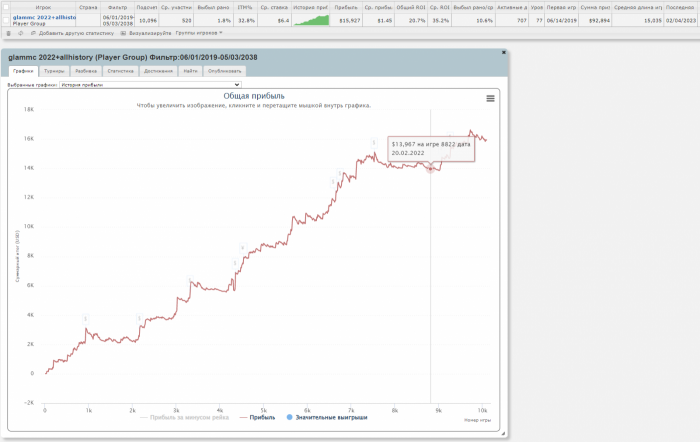Click the green profit history sparkline

pyautogui.click(x=311, y=20)
